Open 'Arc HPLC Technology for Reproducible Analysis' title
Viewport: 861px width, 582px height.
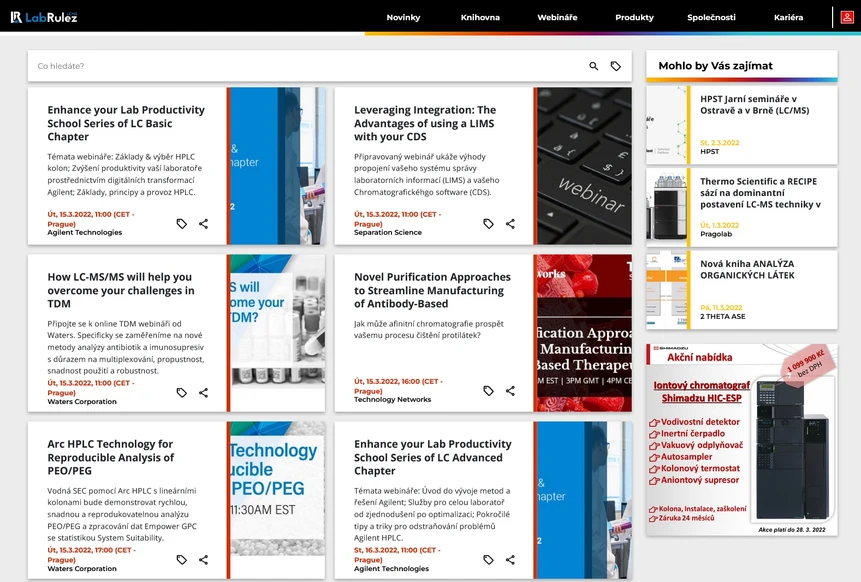point(110,457)
